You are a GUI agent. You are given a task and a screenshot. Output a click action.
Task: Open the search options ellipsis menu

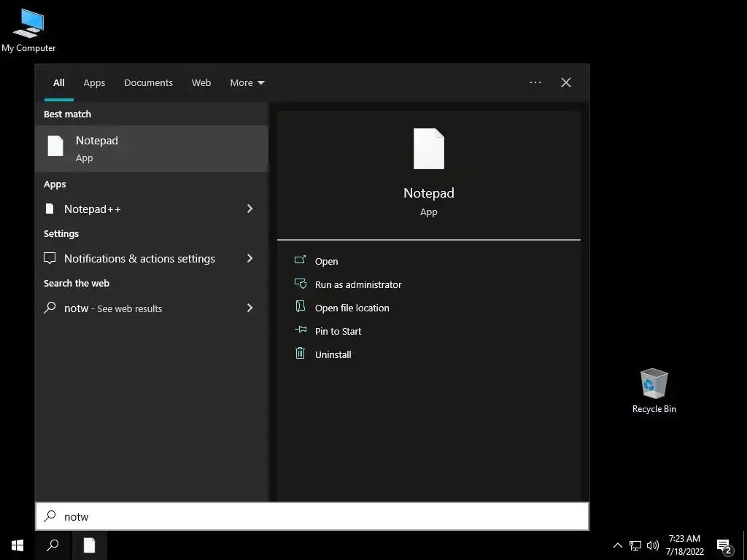535,82
